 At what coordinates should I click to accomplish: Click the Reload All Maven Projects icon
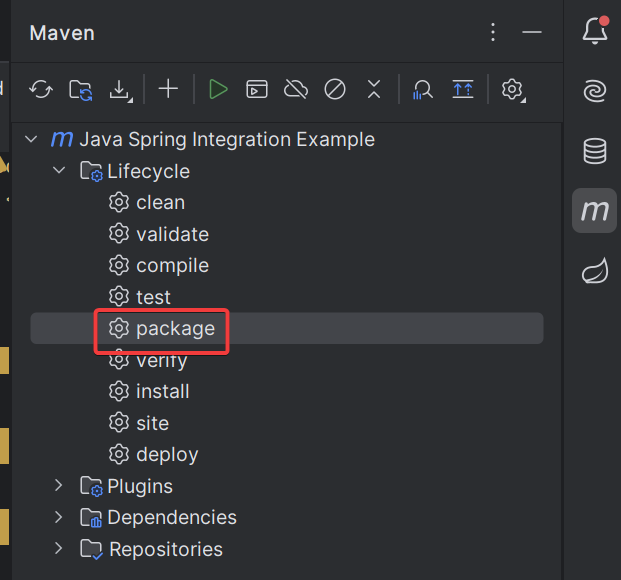pos(41,90)
